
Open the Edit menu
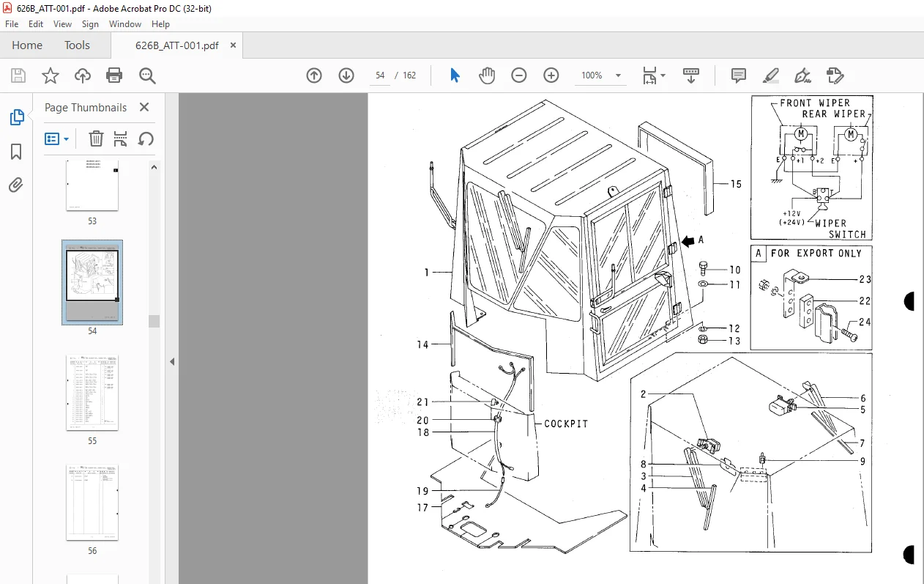36,24
